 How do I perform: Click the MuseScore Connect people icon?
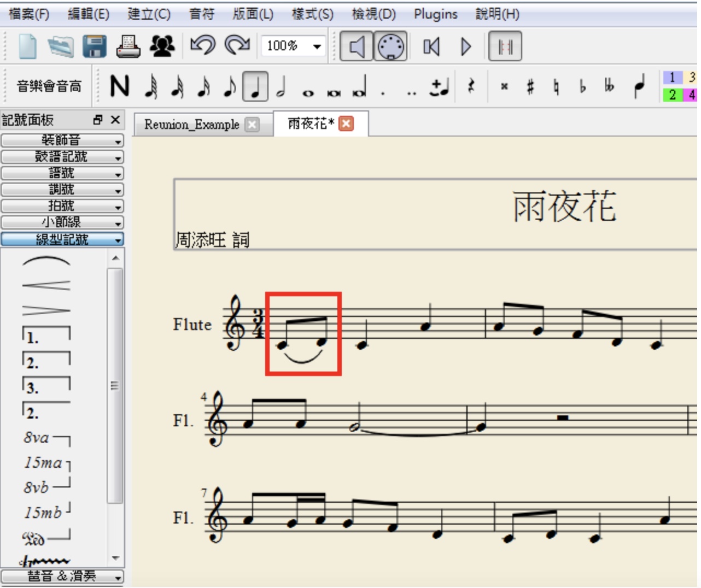[x=162, y=46]
